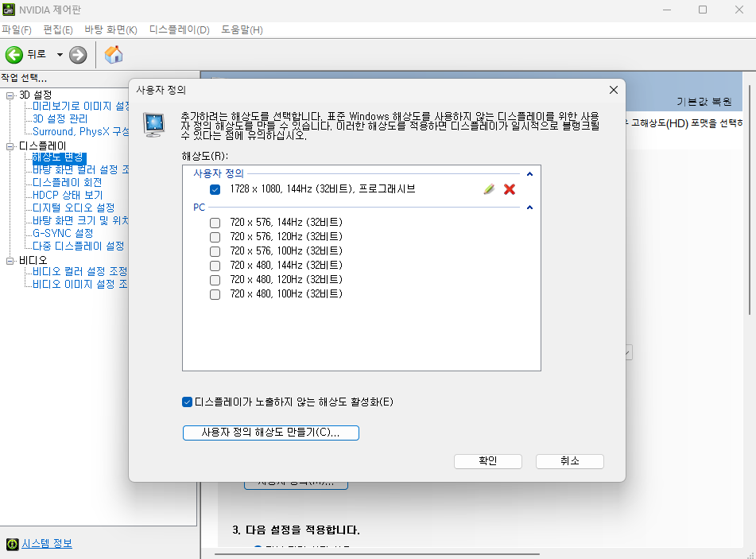The height and width of the screenshot is (559, 756).
Task: Open the 바탕 화면(K) menu
Action: point(110,30)
